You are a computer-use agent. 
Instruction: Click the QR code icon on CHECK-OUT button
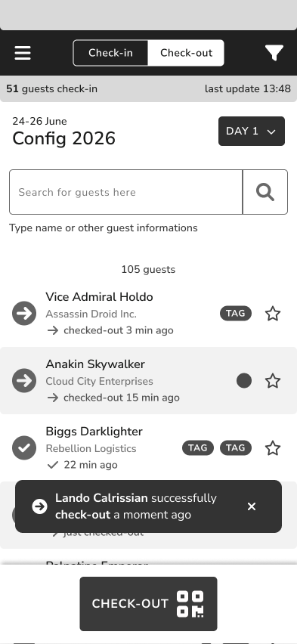190,604
